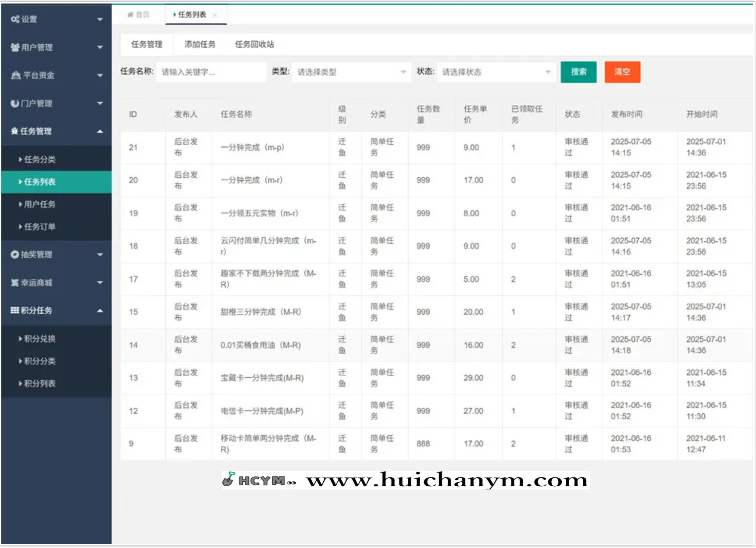The height and width of the screenshot is (548, 756).
Task: Open 任务分类 in sidebar
Action: pos(56,159)
